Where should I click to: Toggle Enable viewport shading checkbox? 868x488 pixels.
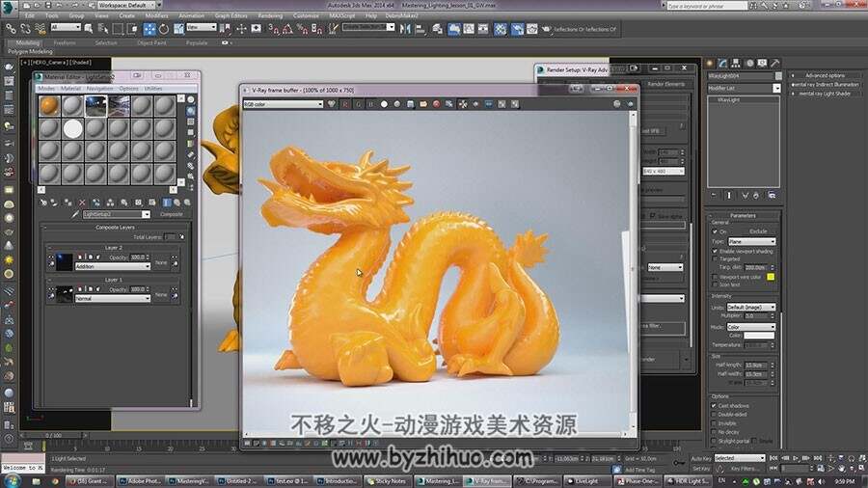pyautogui.click(x=715, y=251)
